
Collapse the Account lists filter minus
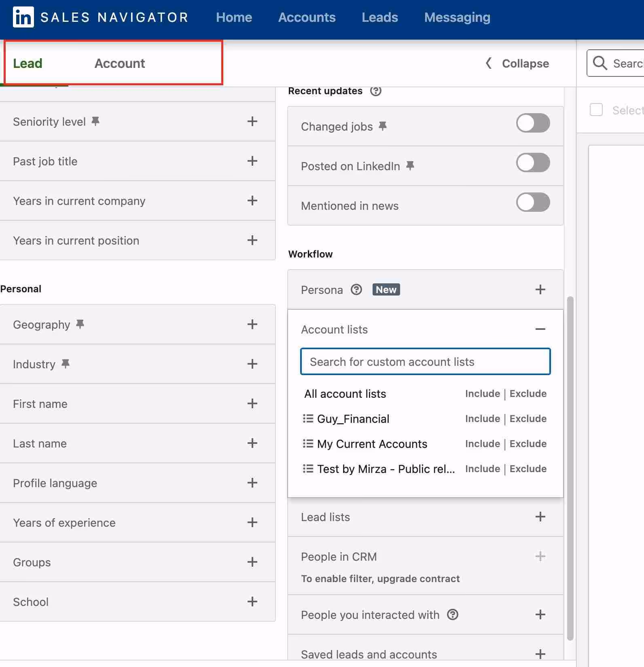(540, 329)
